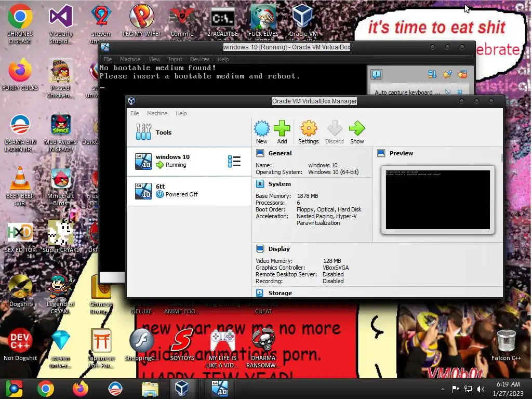
Task: Open the ShoppingC... Flash desktop icon
Action: coord(141,344)
